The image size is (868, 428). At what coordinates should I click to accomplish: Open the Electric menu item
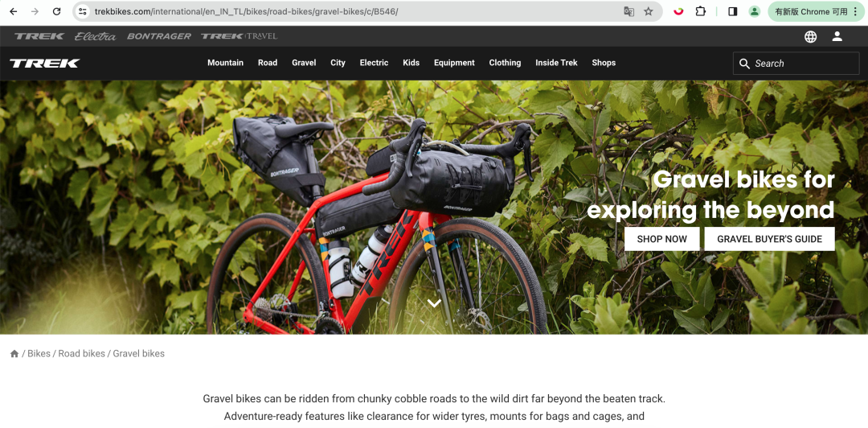374,63
